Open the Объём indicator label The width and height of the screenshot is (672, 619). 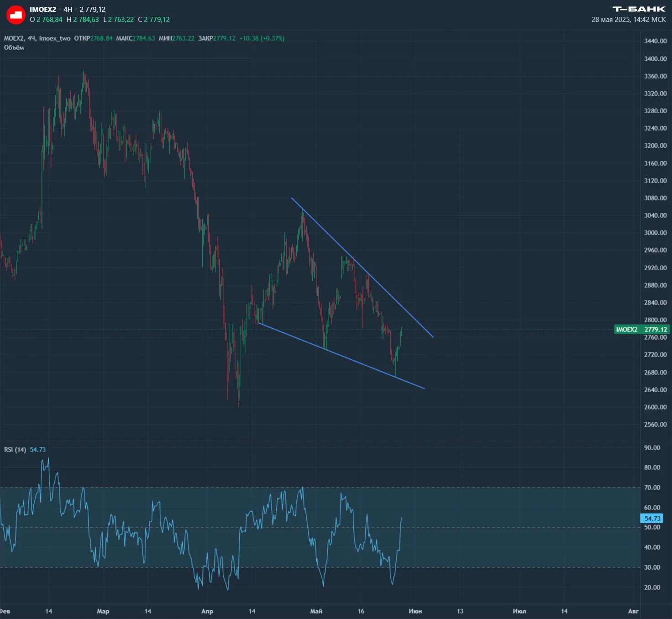tap(14, 47)
